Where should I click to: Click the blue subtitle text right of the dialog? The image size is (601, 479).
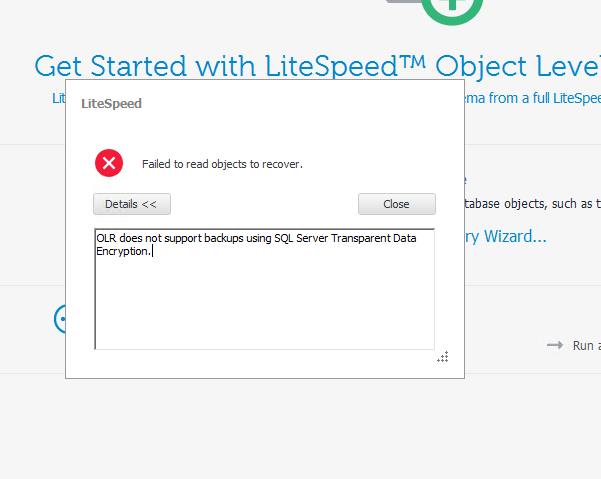(x=533, y=98)
